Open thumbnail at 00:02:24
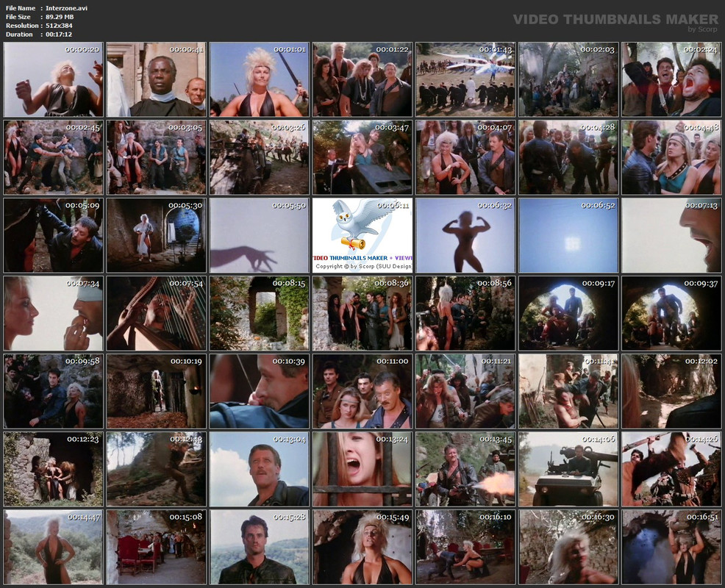Screen dimensions: 725x588 pyautogui.click(x=672, y=79)
